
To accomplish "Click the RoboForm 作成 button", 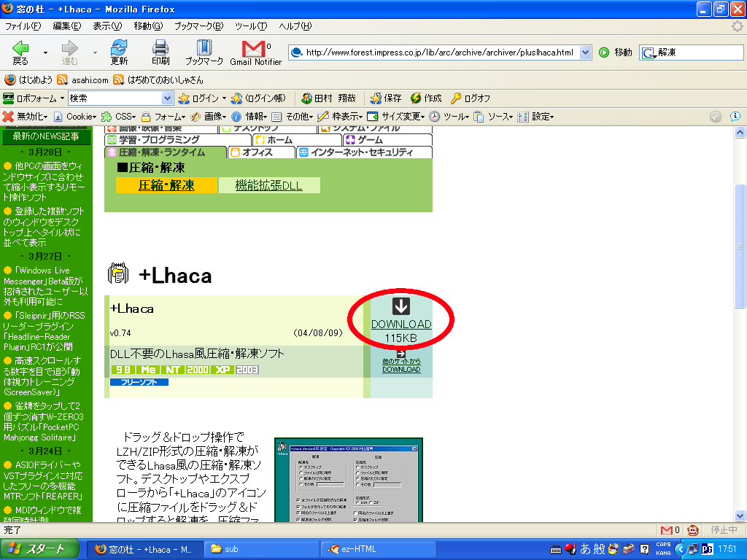I will [x=426, y=98].
